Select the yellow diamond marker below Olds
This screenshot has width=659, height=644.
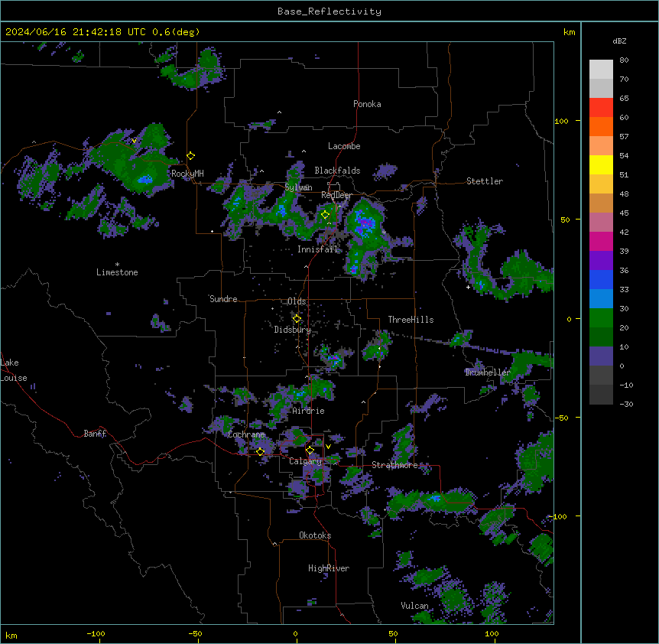coord(297,319)
